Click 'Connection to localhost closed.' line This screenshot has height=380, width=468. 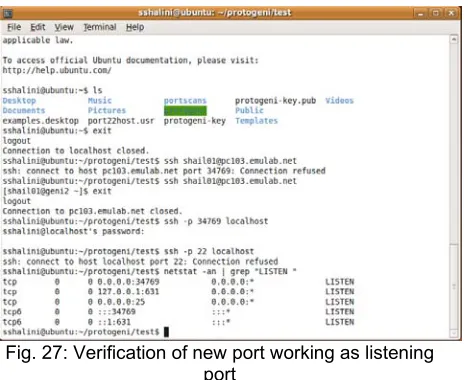coord(76,151)
